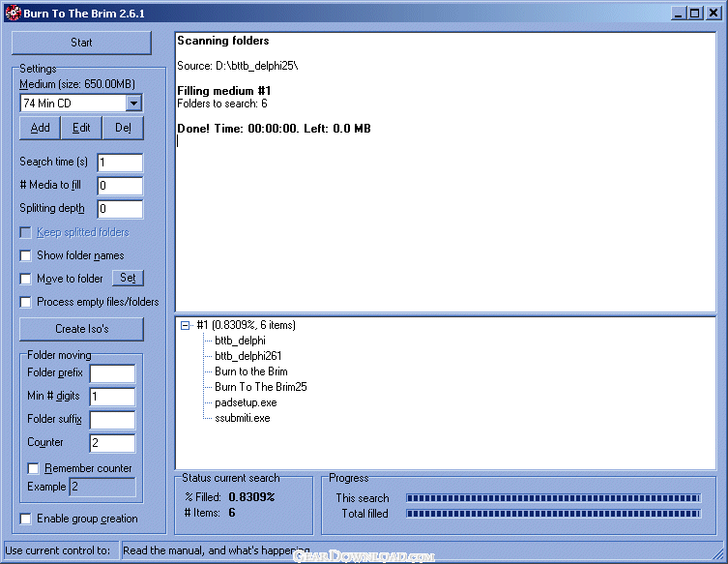
Task: Click the Burn To The Brim title bar icon
Action: coord(13,13)
